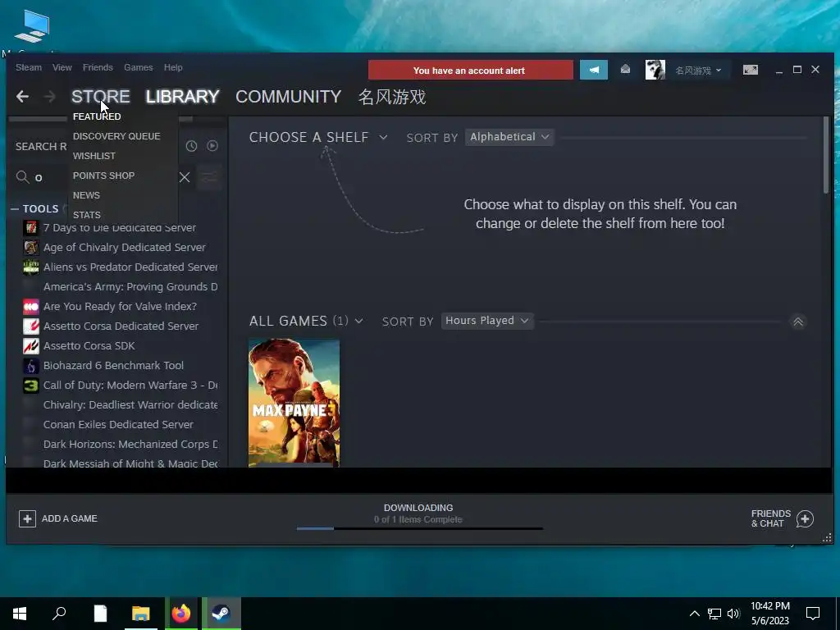Select Assetto Corsa Dedicated Server entry

(x=120, y=326)
